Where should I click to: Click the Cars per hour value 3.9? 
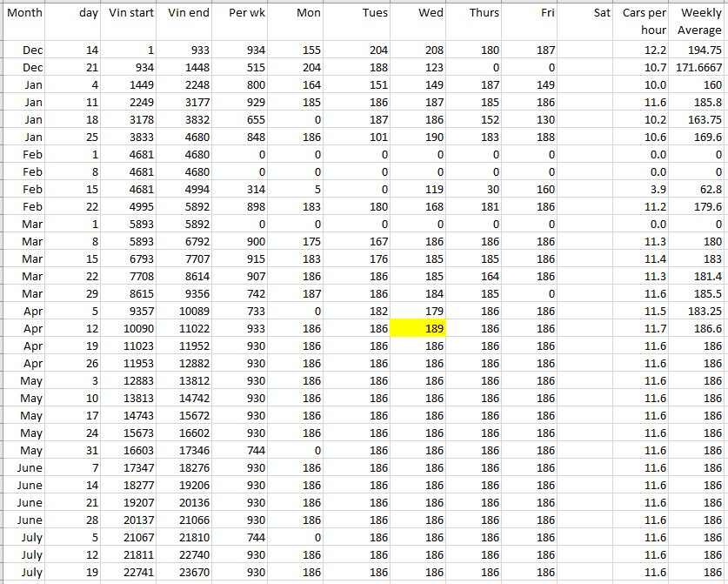pos(644,189)
